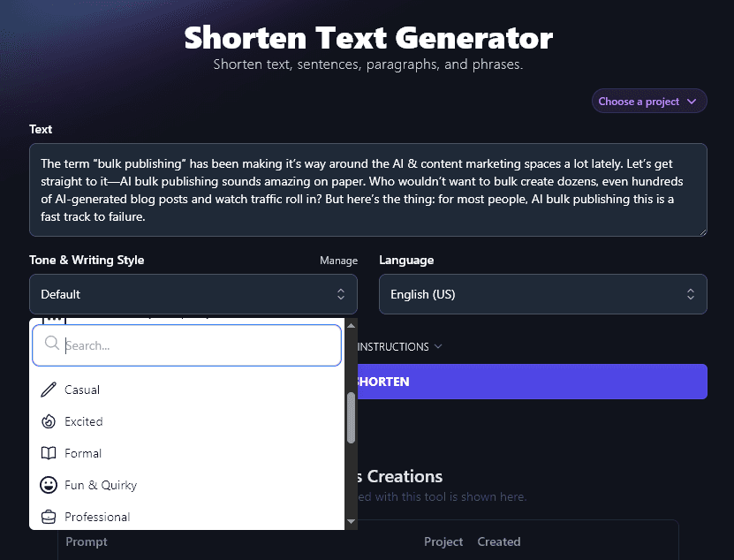Expand the Choose a project dropdown

pyautogui.click(x=649, y=101)
